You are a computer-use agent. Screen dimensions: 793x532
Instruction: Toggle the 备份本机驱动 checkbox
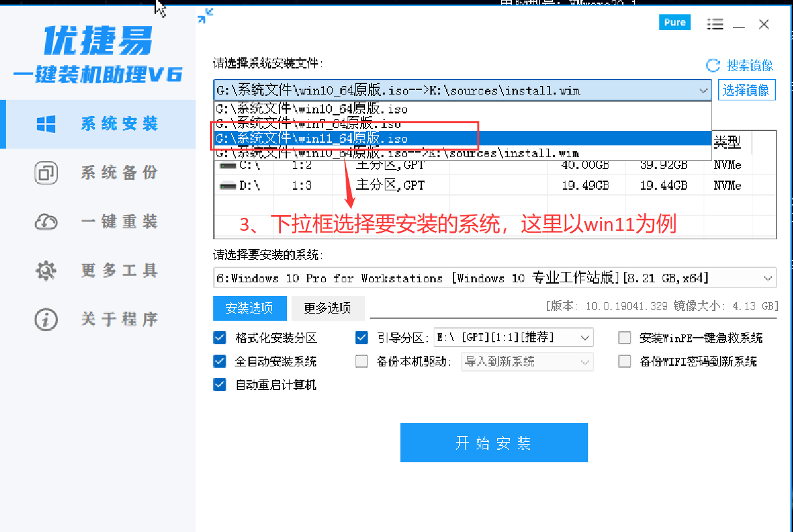pyautogui.click(x=362, y=361)
